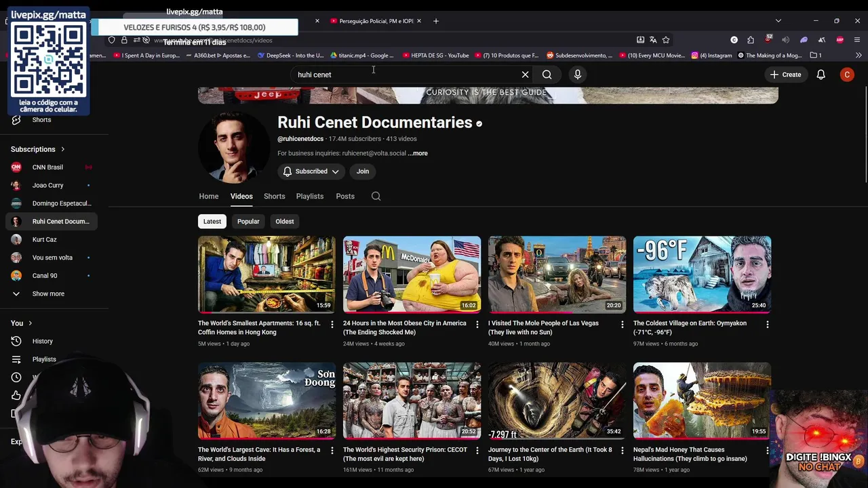The height and width of the screenshot is (488, 868).
Task: Switch to the channel Shorts tab
Action: pos(275,197)
